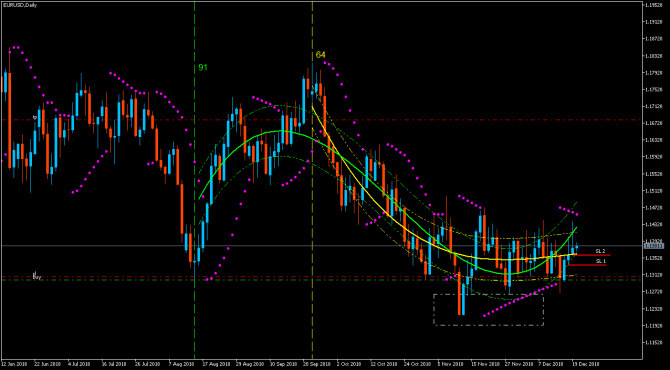
Task: Click the small buy label at left
Action: [36, 276]
